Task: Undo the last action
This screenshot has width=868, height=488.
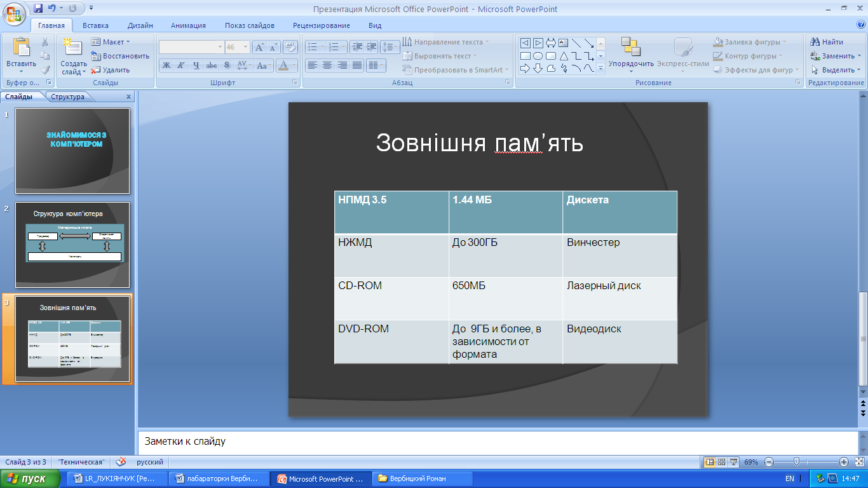Action: coord(52,8)
